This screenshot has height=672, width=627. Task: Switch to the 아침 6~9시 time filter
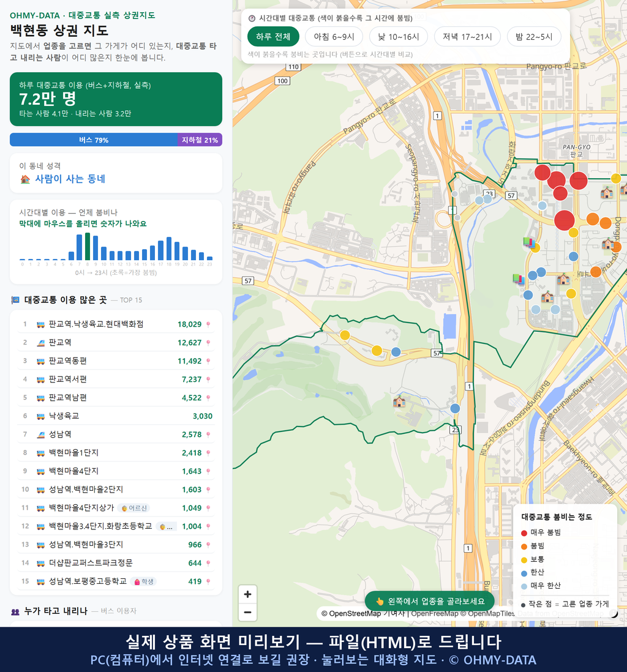334,37
